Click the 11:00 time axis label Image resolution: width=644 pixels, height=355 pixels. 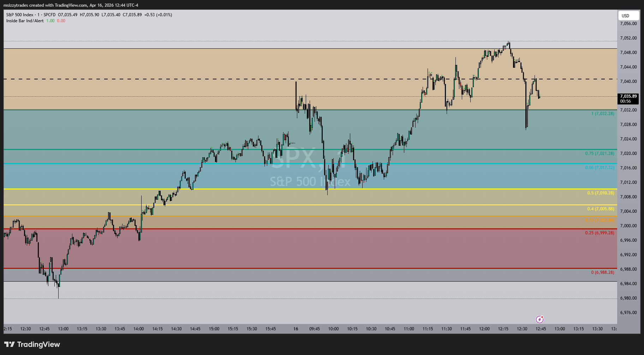tap(409, 329)
